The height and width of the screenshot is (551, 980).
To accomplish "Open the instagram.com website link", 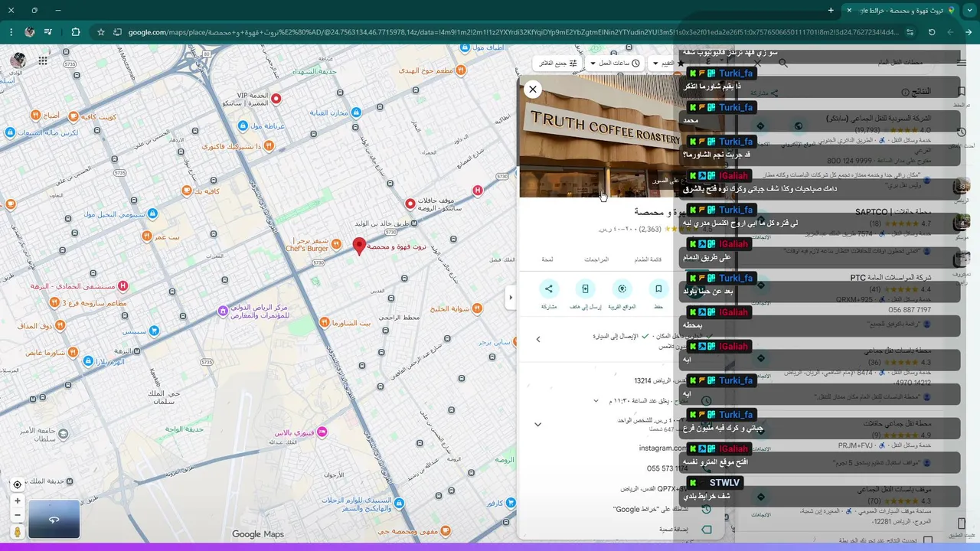I will click(663, 448).
